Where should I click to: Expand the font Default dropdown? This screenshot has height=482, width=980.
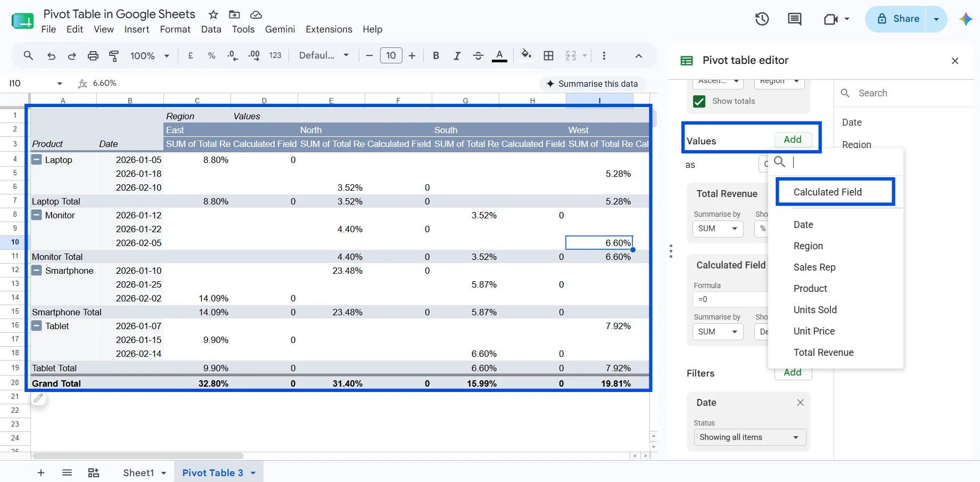324,55
